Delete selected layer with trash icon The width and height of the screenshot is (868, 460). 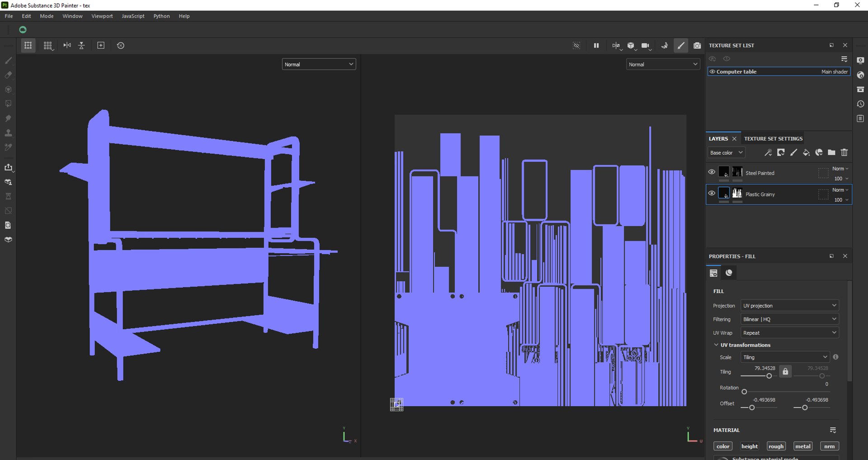[x=844, y=152]
